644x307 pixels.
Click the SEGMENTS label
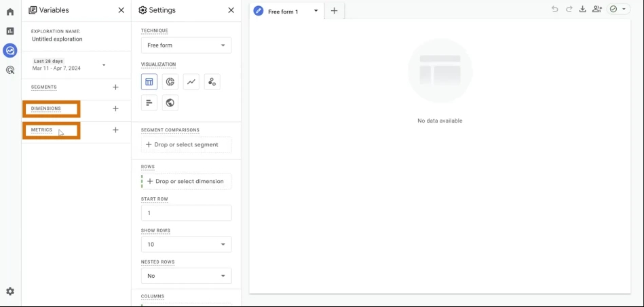click(44, 87)
